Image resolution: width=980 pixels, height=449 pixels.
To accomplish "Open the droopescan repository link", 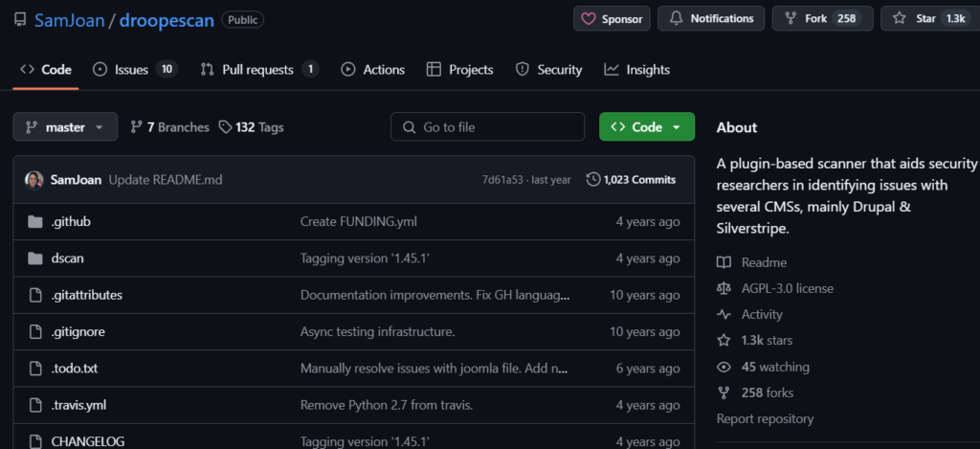I will click(x=167, y=20).
